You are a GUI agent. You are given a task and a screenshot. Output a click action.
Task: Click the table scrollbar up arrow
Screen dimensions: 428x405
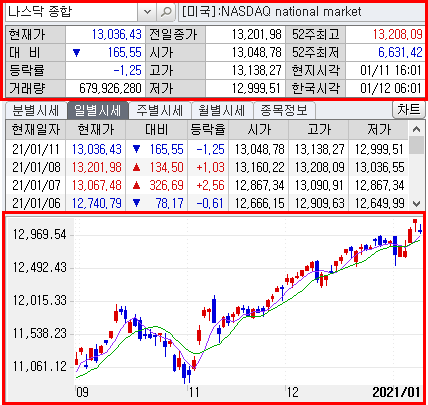(416, 129)
